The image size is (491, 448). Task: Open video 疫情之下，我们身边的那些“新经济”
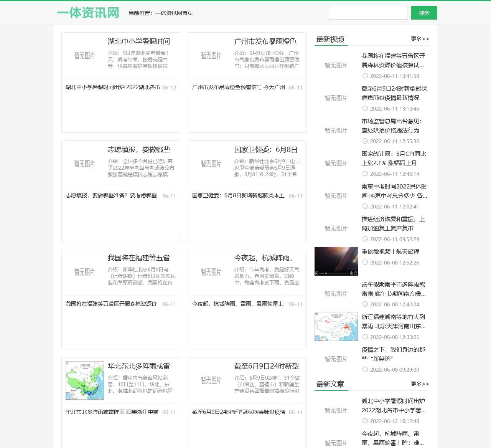click(x=394, y=354)
